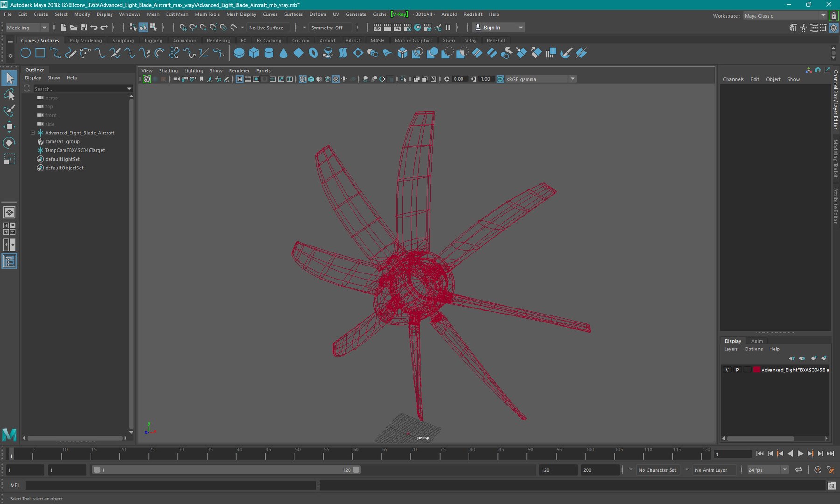Select the NURBS square shelf icon
Screen dimensions: 840x504
pyautogui.click(x=41, y=53)
